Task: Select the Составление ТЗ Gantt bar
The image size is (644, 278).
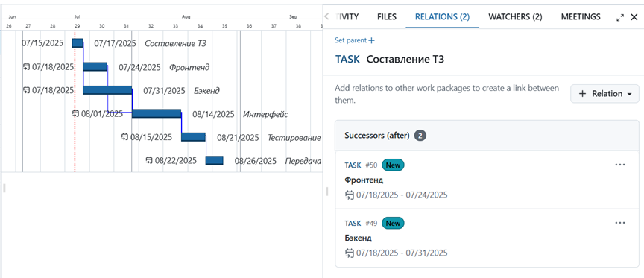Action: coord(78,43)
